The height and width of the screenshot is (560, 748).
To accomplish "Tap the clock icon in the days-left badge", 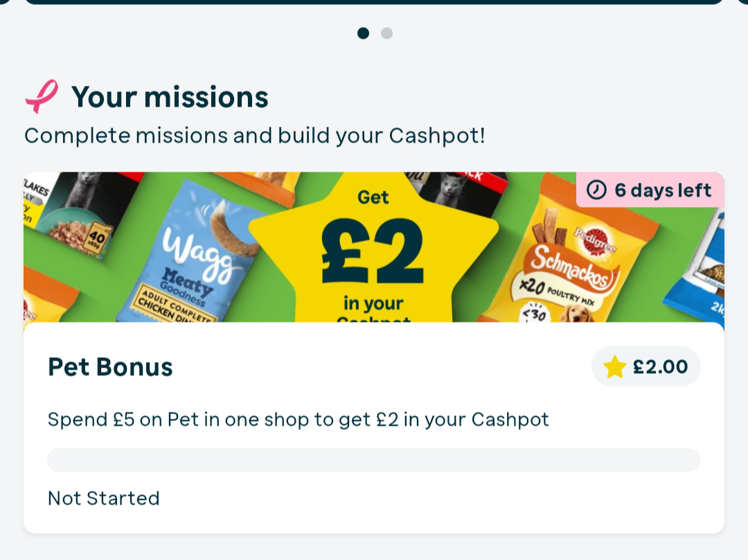I will [596, 190].
